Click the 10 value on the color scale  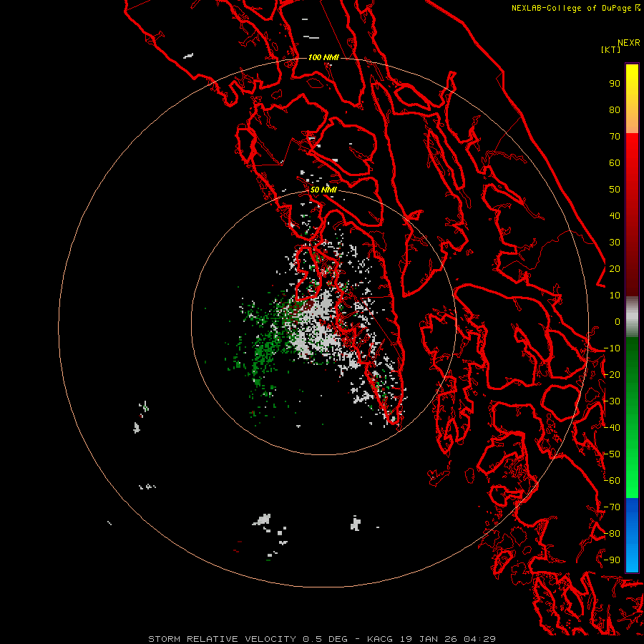615,296
